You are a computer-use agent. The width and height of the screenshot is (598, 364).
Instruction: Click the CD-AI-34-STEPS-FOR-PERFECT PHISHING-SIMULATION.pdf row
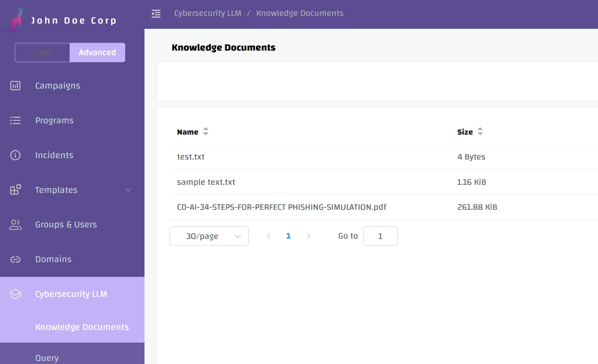pos(384,207)
